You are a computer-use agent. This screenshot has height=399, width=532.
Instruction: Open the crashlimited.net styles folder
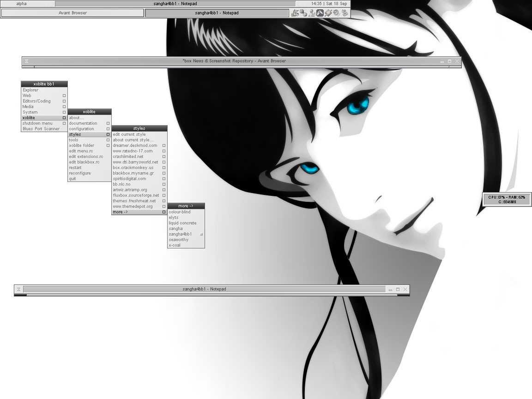(139, 157)
